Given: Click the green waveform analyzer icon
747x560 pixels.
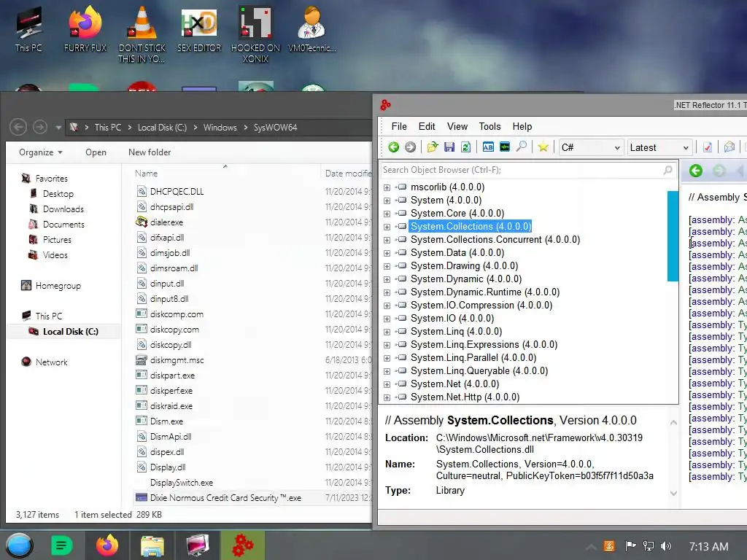Looking at the screenshot, I should pyautogui.click(x=505, y=147).
